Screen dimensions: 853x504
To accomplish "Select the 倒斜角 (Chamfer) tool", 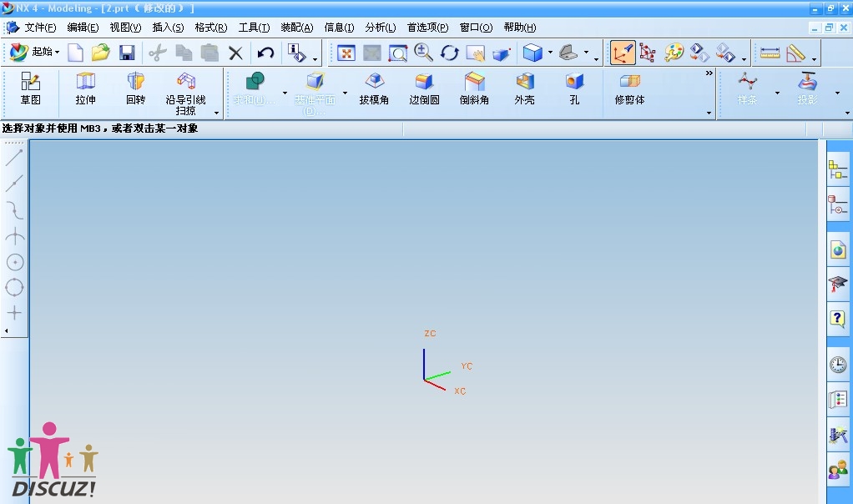I will point(474,88).
